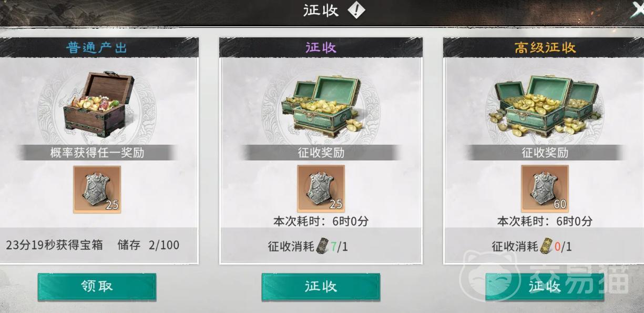
Task: Click the 征收 button under 高级征收
Action: tap(545, 287)
